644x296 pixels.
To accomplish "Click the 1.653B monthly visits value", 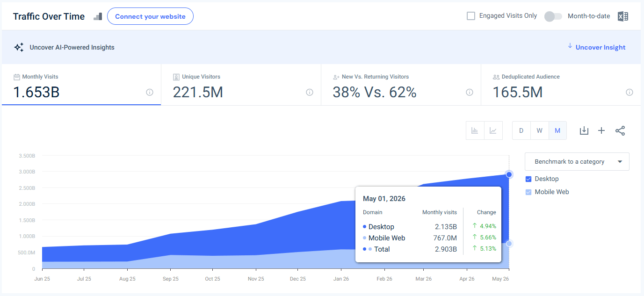I will [x=36, y=93].
